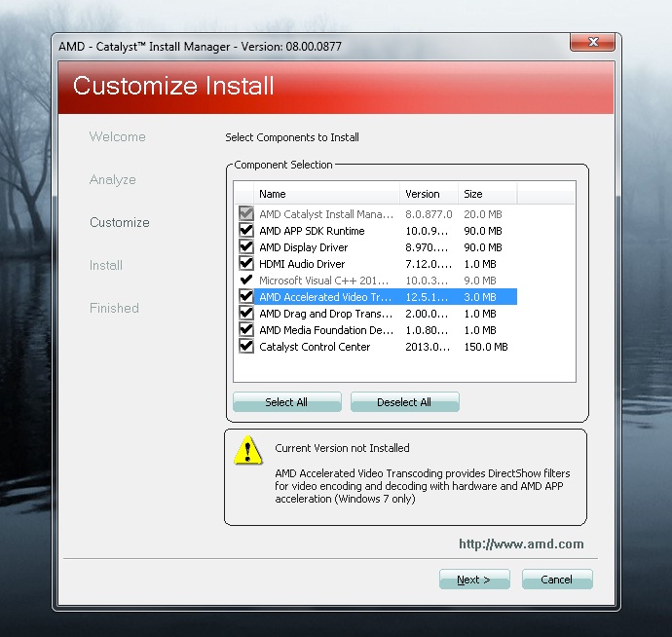Click the 9.0 MB size value

click(480, 281)
